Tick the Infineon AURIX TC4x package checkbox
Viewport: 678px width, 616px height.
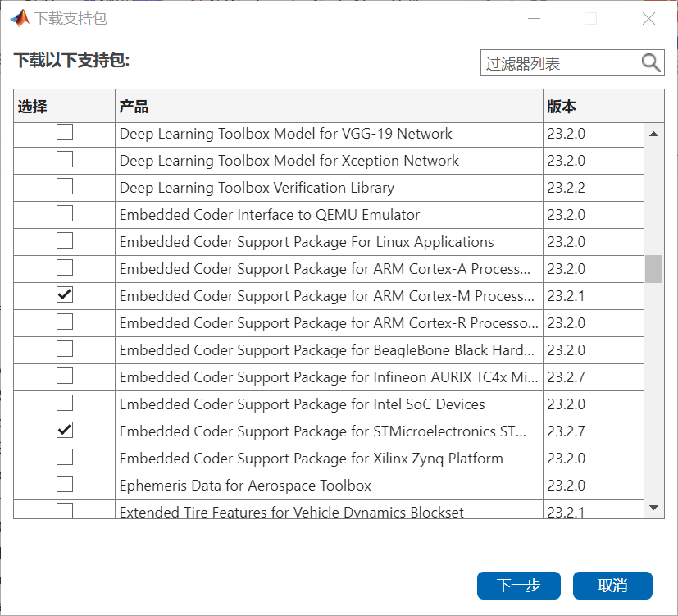65,376
